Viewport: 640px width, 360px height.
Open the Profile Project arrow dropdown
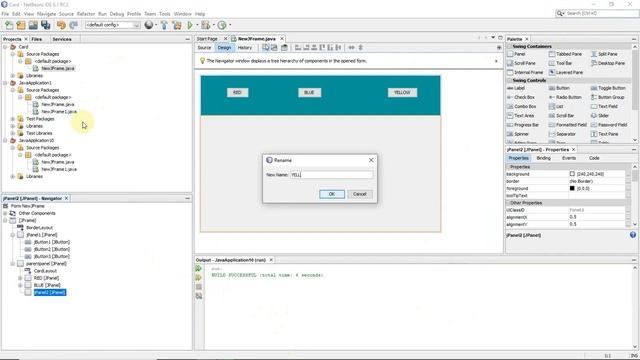point(230,25)
